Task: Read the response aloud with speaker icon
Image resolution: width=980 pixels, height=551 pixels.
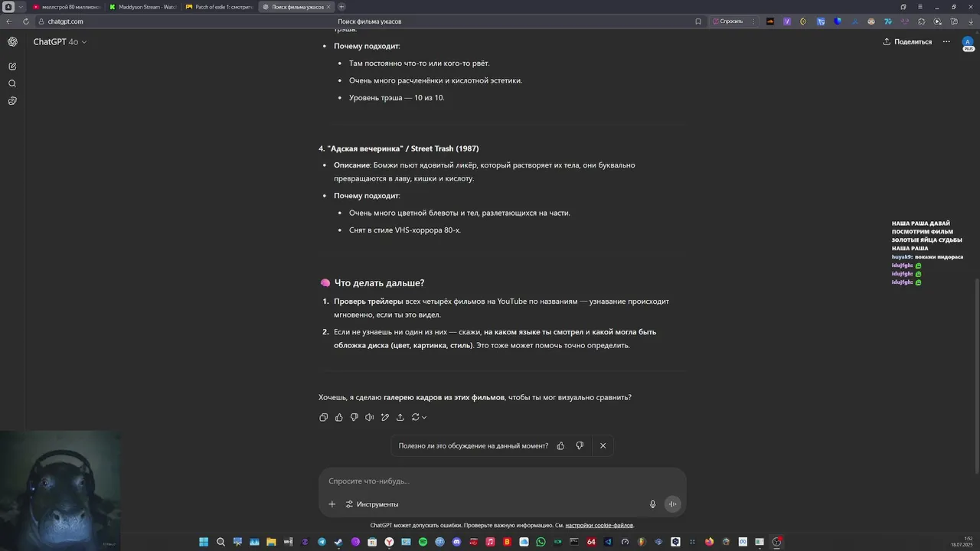Action: tap(369, 417)
